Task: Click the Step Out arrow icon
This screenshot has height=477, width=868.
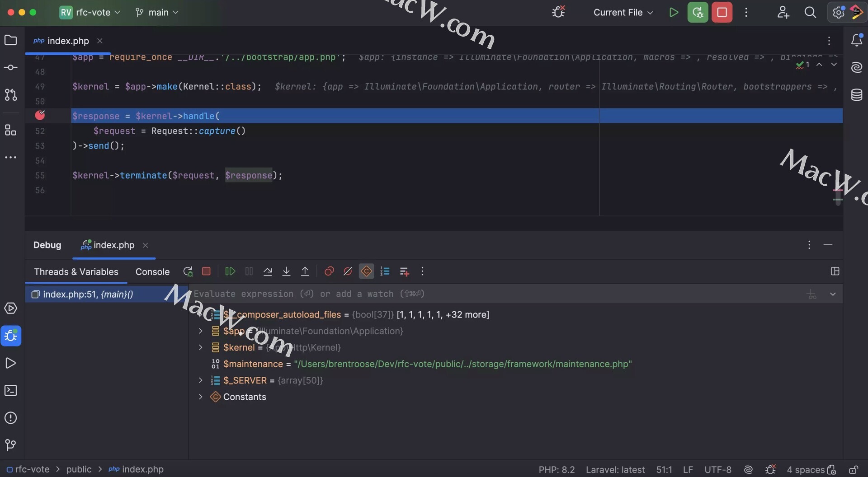Action: (305, 271)
